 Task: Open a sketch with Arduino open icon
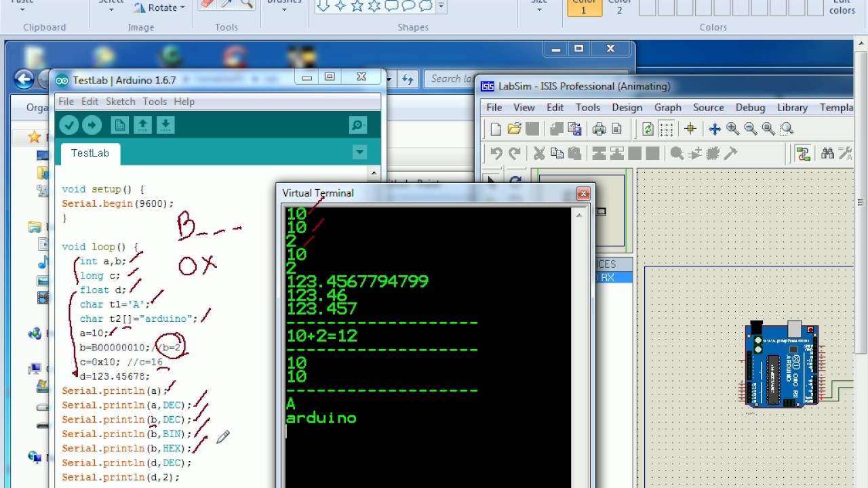click(142, 125)
